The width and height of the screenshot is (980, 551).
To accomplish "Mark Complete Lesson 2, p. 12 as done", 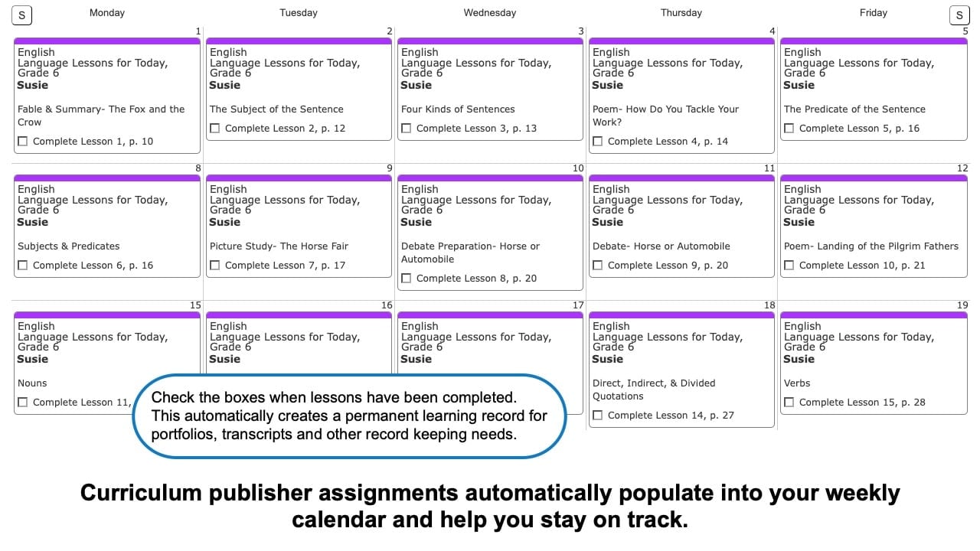I will click(x=215, y=129).
